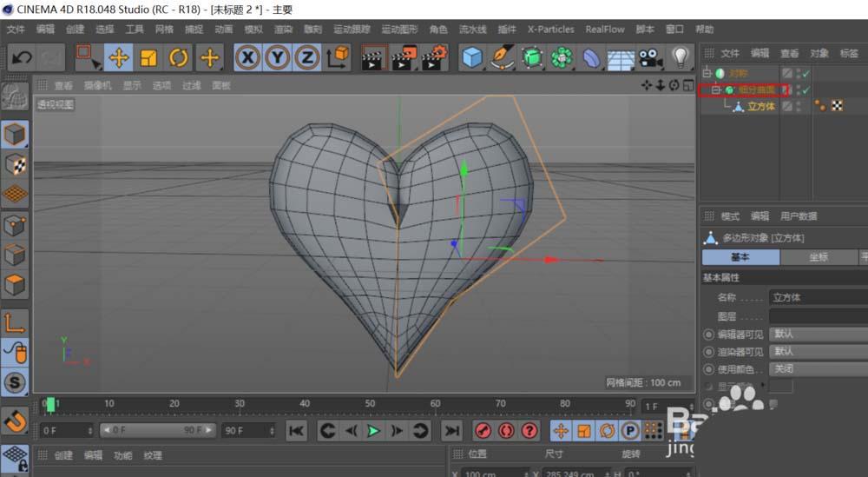The image size is (868, 477).
Task: Add a light object with bulb icon
Action: tap(681, 58)
